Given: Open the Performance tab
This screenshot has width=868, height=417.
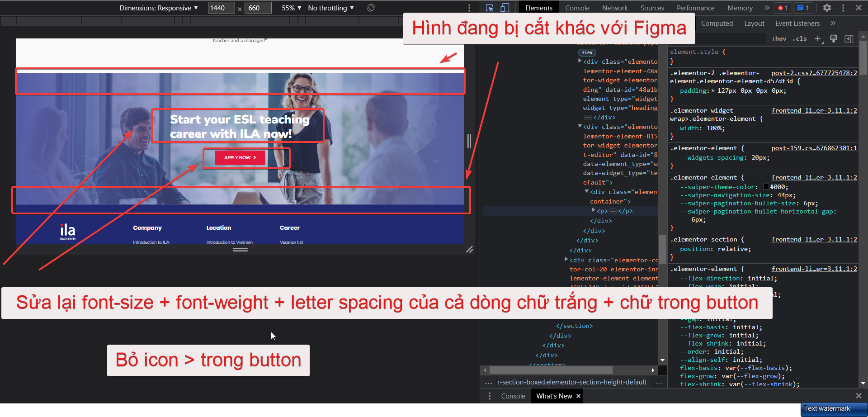Looking at the screenshot, I should pos(695,8).
